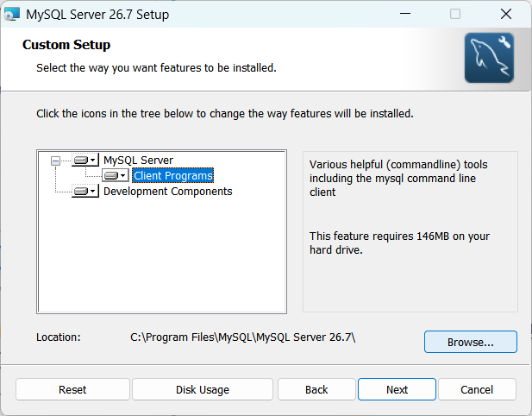Click the MySQL dolphin logo icon
Image resolution: width=532 pixels, height=416 pixels.
coord(489,58)
